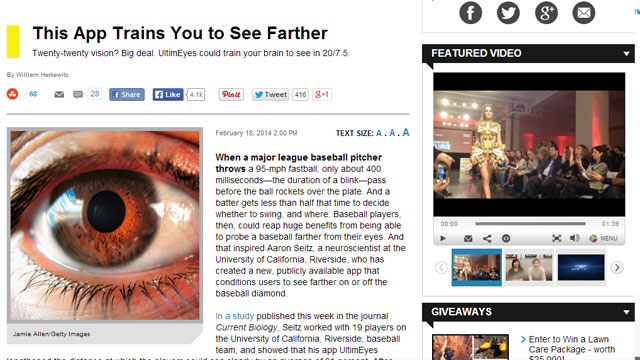Open the video player MENU
This screenshot has width=640, height=360.
[x=604, y=238]
